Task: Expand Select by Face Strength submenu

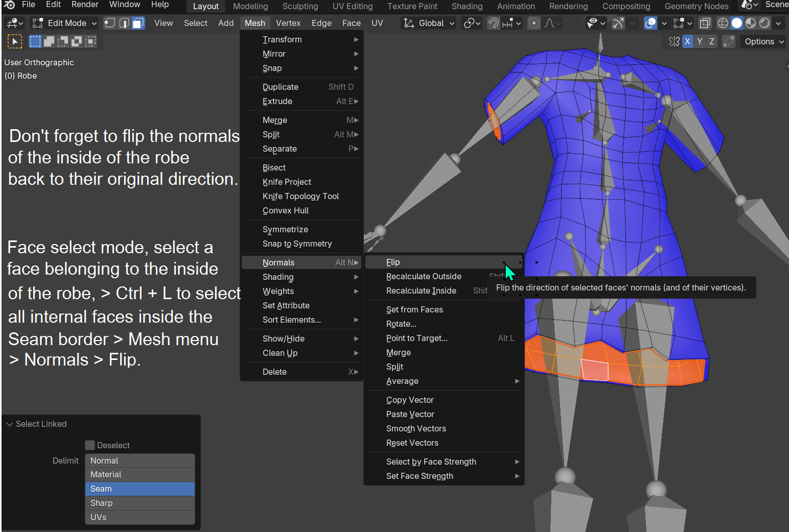Action: [x=444, y=462]
